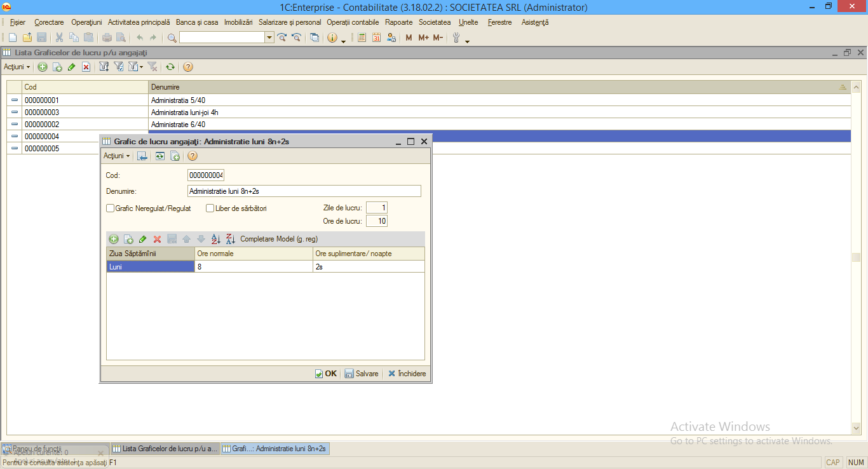Open the Salarizare și personal menu
This screenshot has width=868, height=469.
click(x=290, y=22)
